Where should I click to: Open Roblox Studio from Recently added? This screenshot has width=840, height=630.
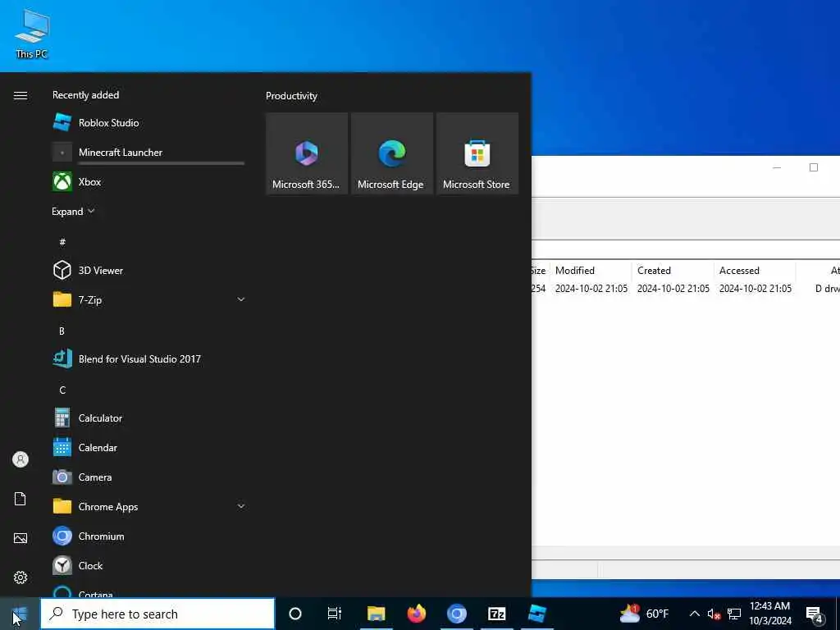click(x=148, y=123)
